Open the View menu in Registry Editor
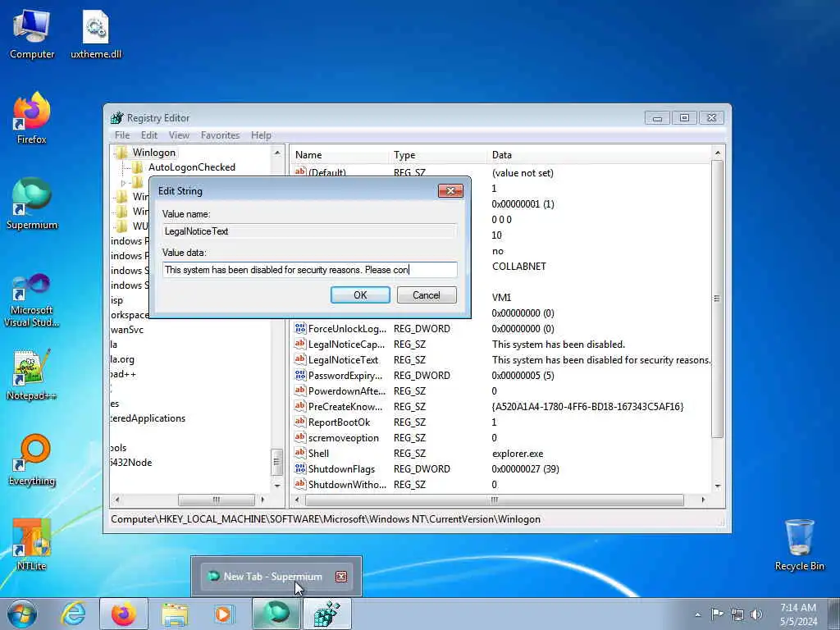 (x=179, y=135)
